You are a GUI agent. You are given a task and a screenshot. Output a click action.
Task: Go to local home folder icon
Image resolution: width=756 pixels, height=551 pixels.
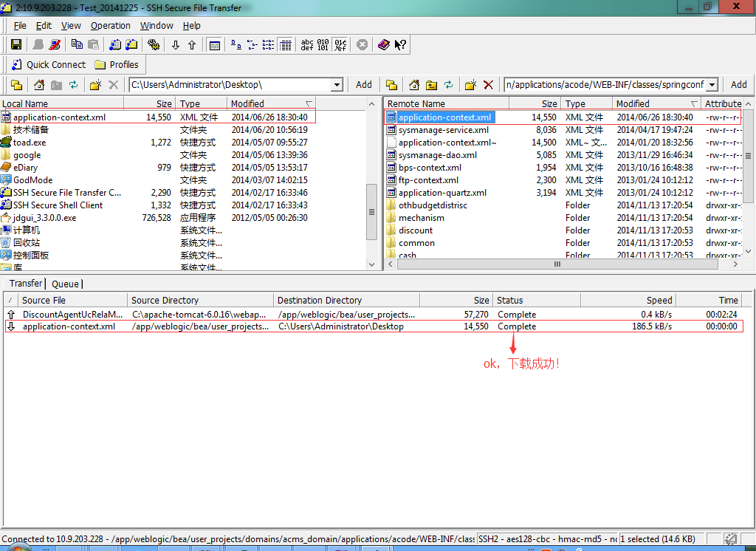point(39,85)
